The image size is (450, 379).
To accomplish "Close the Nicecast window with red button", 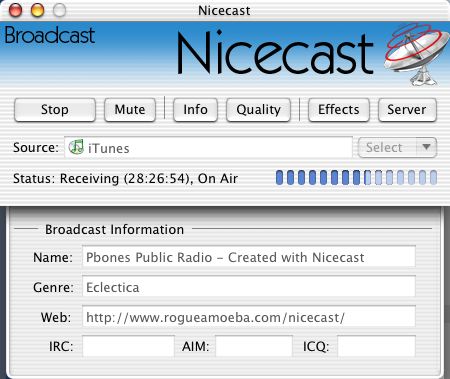I will point(15,10).
